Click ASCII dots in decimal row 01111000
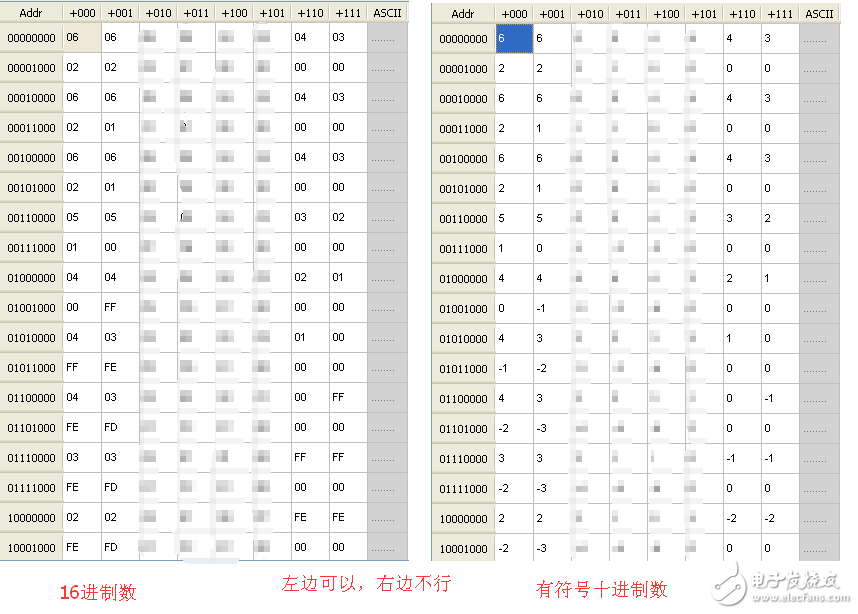The width and height of the screenshot is (858, 614). (815, 491)
